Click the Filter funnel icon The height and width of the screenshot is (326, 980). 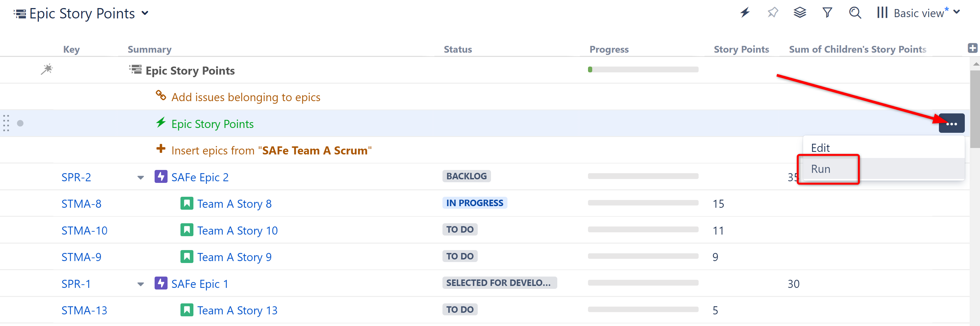pyautogui.click(x=827, y=13)
